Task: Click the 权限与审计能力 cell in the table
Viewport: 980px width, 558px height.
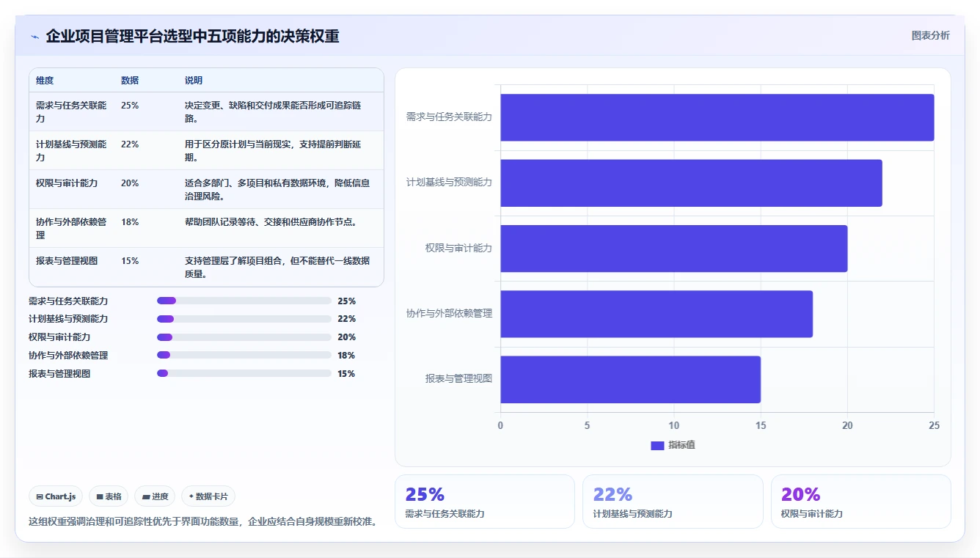Action: point(71,189)
